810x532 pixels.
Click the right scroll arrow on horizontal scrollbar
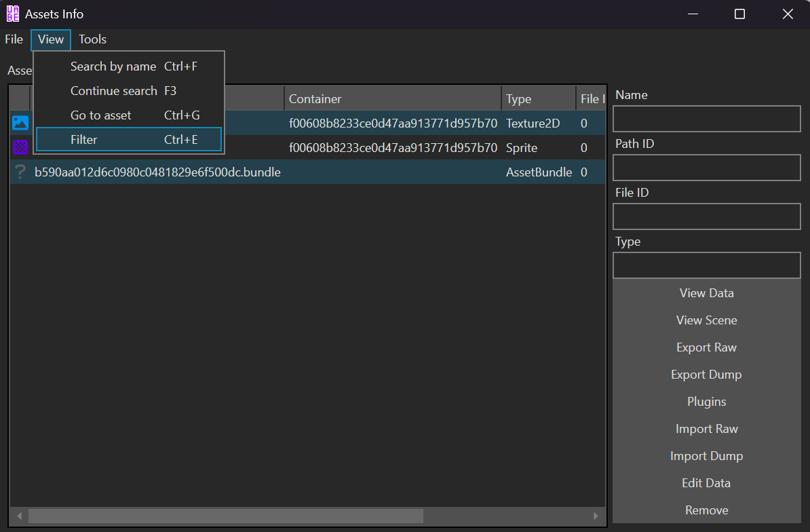(x=596, y=516)
